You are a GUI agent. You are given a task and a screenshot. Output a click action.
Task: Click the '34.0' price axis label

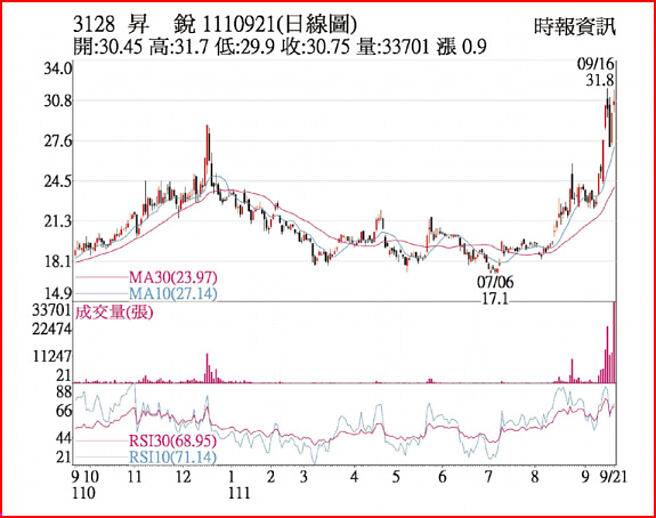(x=58, y=68)
